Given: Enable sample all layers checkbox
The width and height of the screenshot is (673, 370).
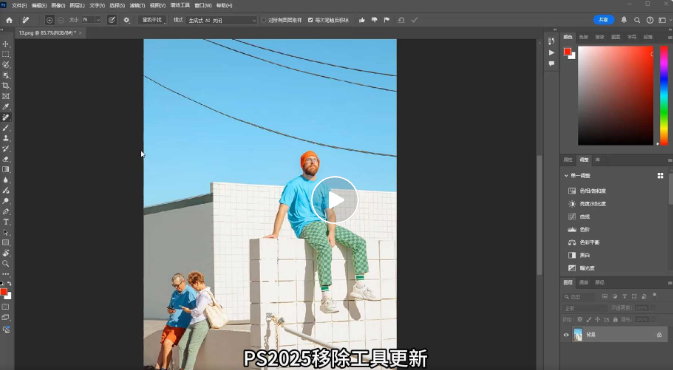Looking at the screenshot, I should (264, 20).
